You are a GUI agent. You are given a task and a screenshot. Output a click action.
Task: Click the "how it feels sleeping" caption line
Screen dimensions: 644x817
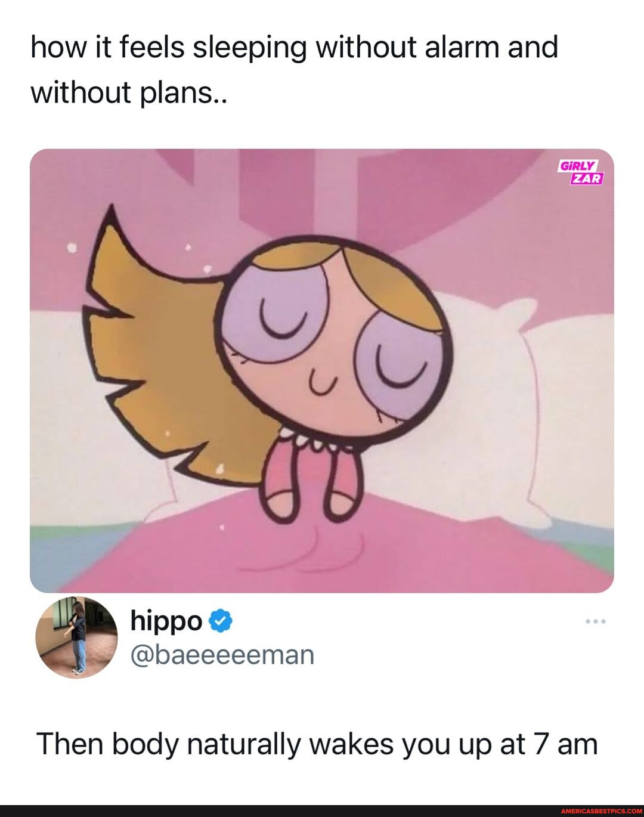click(294, 47)
